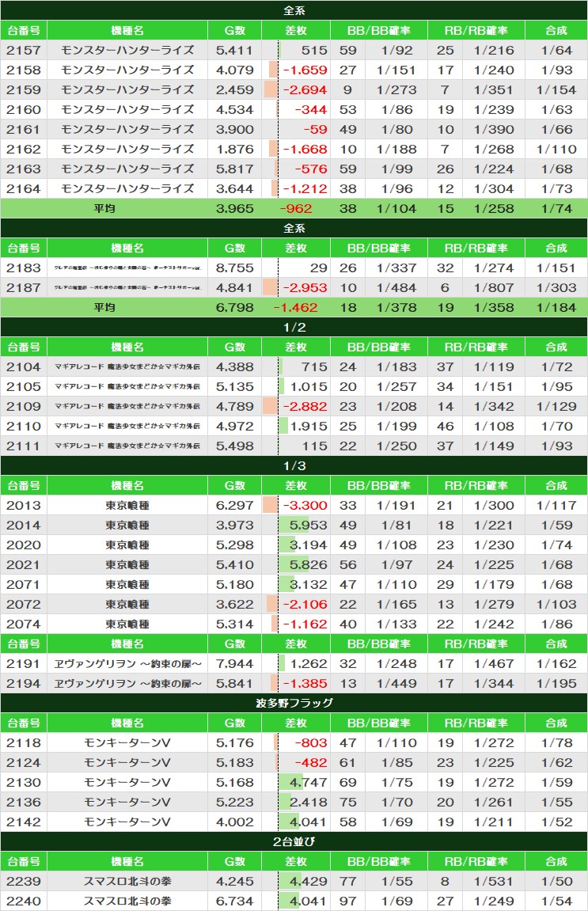This screenshot has height=911, width=588.
Task: Select the -1.162 value in row 2074
Action: click(x=305, y=624)
